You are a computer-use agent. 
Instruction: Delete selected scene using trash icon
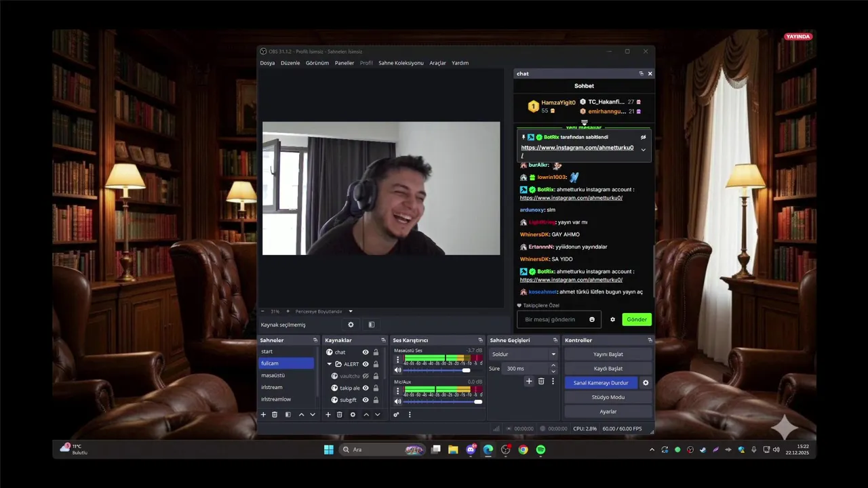275,414
